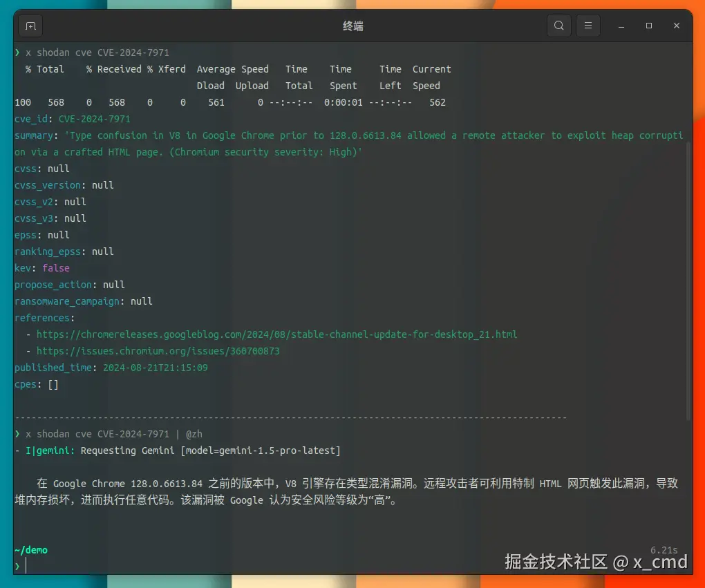This screenshot has height=588, width=705.
Task: Open the Chromium issue 360700873 link
Action: [x=158, y=351]
